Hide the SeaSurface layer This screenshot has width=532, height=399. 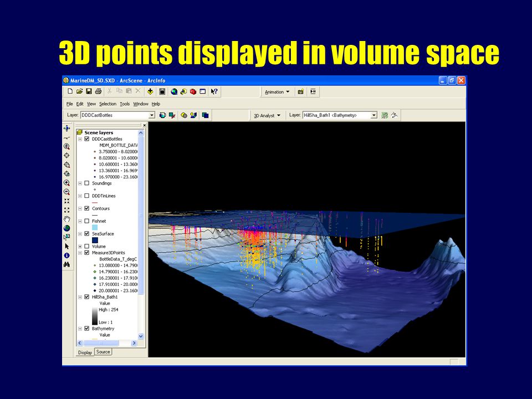(87, 234)
